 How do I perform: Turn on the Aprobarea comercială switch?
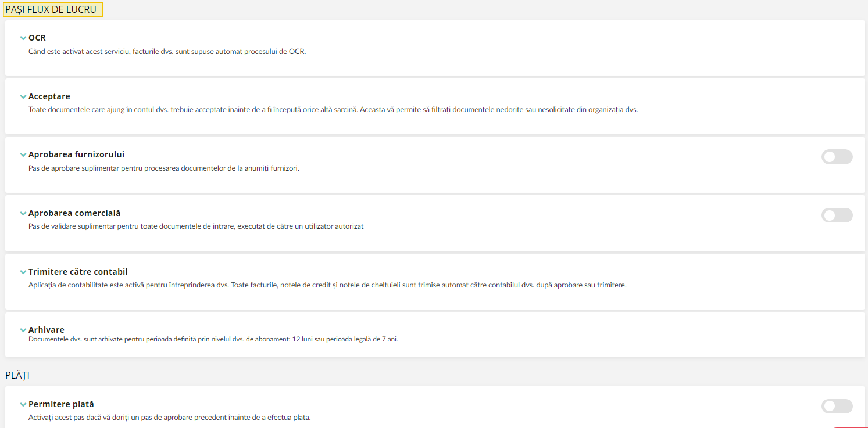(x=837, y=215)
